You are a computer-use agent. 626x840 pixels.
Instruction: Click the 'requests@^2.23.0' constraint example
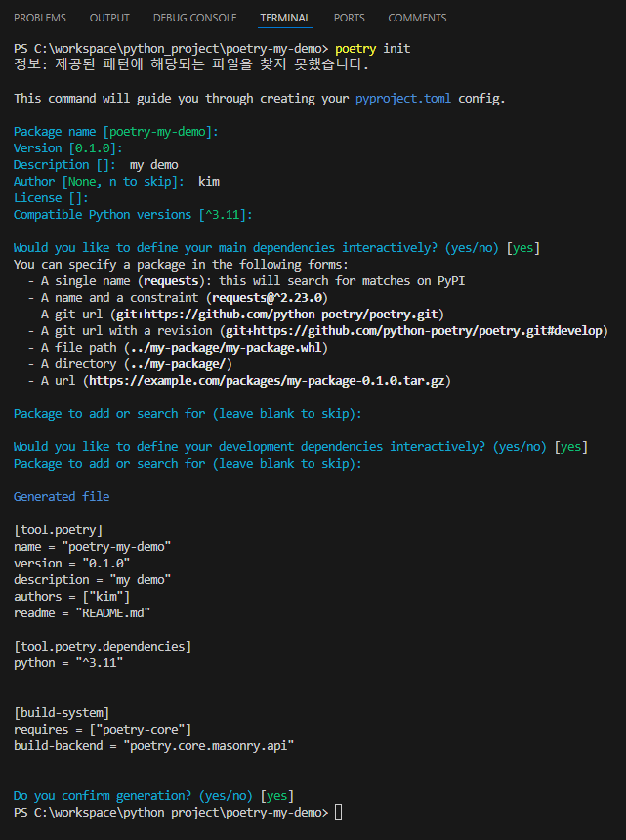(267, 298)
